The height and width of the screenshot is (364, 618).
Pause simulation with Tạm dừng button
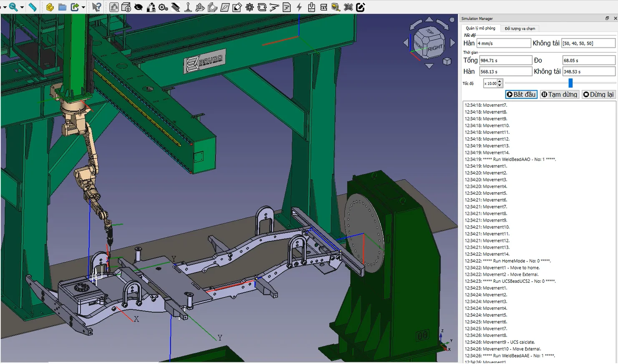[559, 94]
